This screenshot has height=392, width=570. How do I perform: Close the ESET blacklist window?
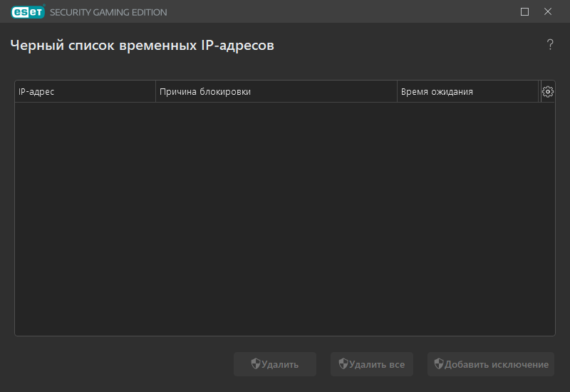point(548,12)
